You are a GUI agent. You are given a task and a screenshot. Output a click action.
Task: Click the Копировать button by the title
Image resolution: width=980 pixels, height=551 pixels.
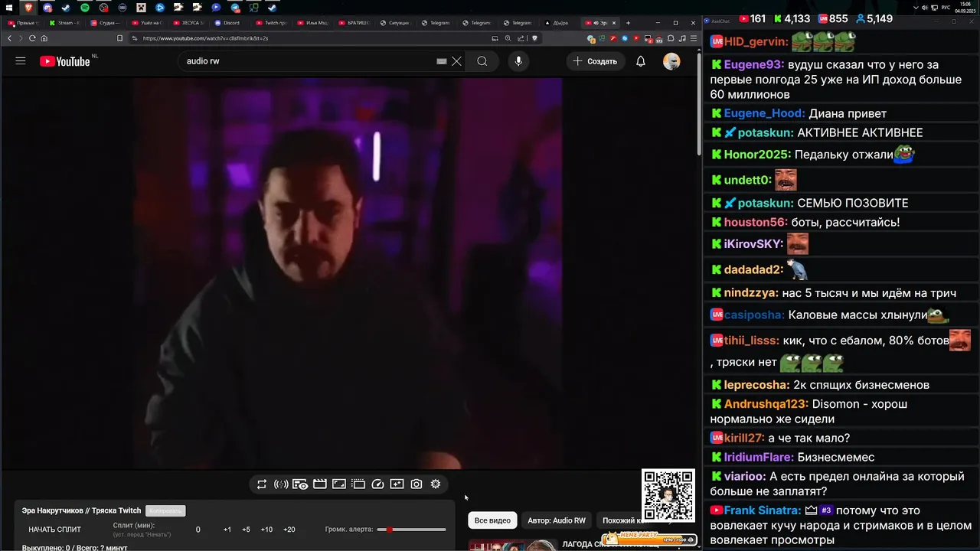(x=165, y=510)
